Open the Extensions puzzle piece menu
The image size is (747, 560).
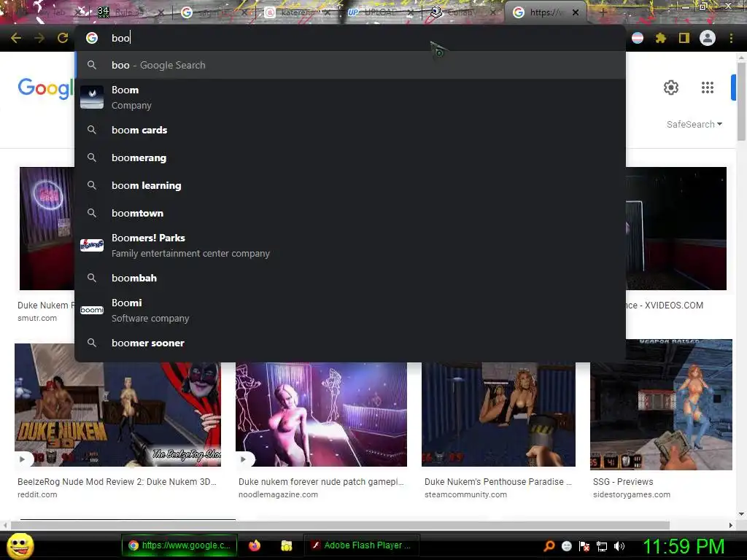coord(660,38)
